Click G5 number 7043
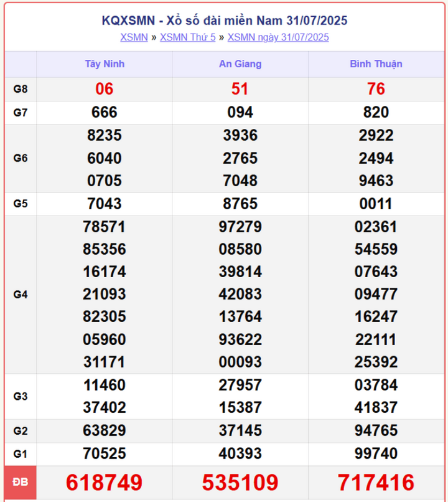448x502 pixels. coord(105,204)
